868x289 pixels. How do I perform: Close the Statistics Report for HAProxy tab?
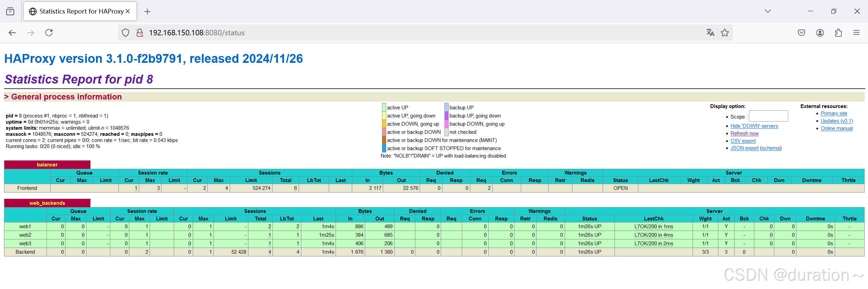click(128, 11)
